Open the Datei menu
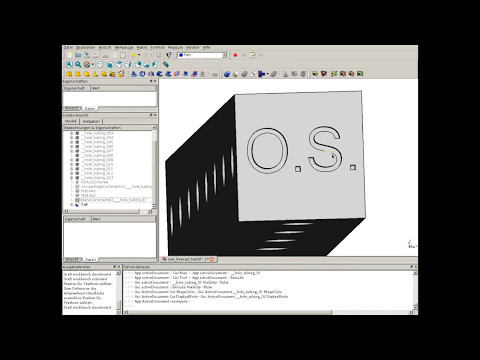Image resolution: width=480 pixels, height=360 pixels. 68,48
